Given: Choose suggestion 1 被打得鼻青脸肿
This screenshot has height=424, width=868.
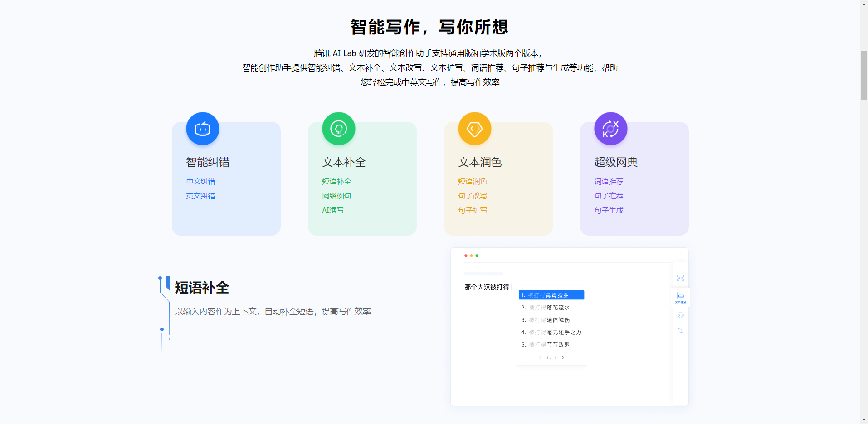Looking at the screenshot, I should coord(551,295).
